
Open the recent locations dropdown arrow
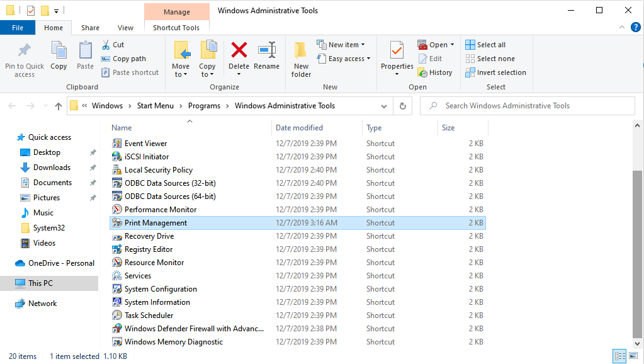tap(45, 106)
